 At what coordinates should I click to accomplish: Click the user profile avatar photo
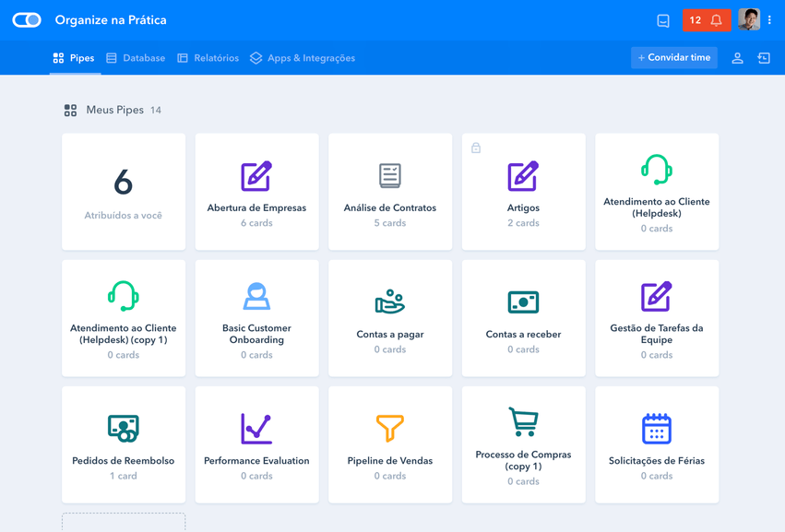pos(748,20)
